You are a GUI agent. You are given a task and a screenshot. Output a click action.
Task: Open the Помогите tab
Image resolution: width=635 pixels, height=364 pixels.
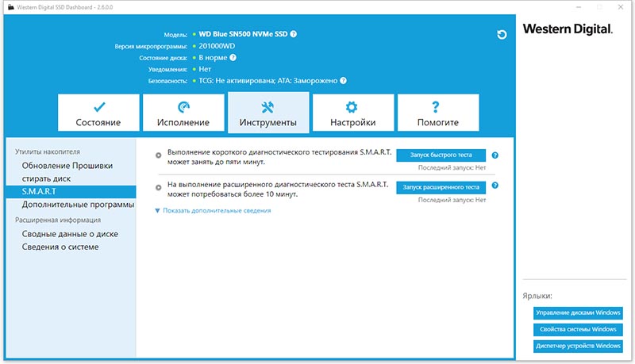point(438,113)
